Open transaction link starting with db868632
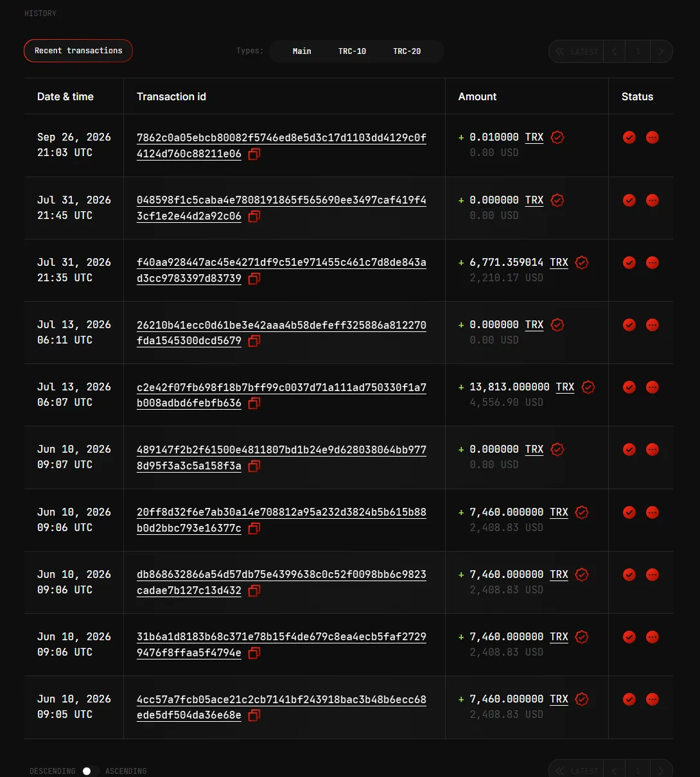The width and height of the screenshot is (700, 777). click(x=281, y=582)
